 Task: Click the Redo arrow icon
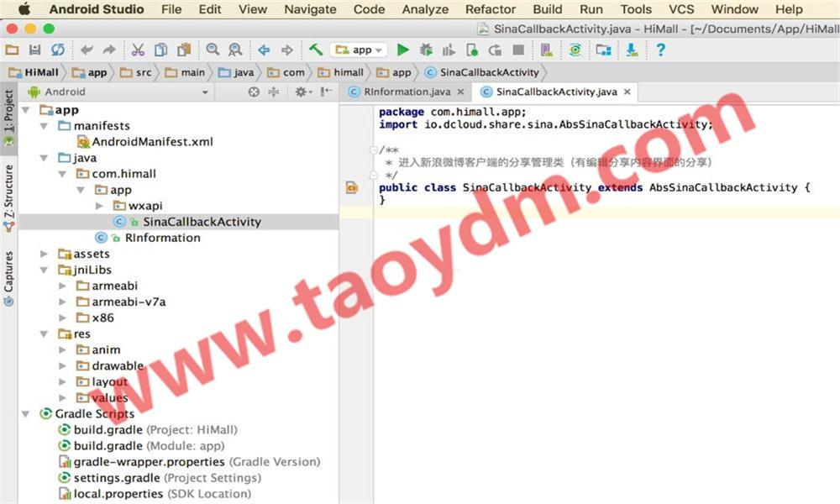(x=109, y=50)
